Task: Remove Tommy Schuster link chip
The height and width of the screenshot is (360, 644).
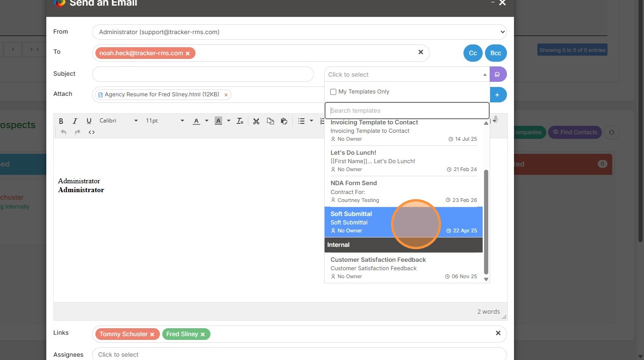Action: pos(152,335)
